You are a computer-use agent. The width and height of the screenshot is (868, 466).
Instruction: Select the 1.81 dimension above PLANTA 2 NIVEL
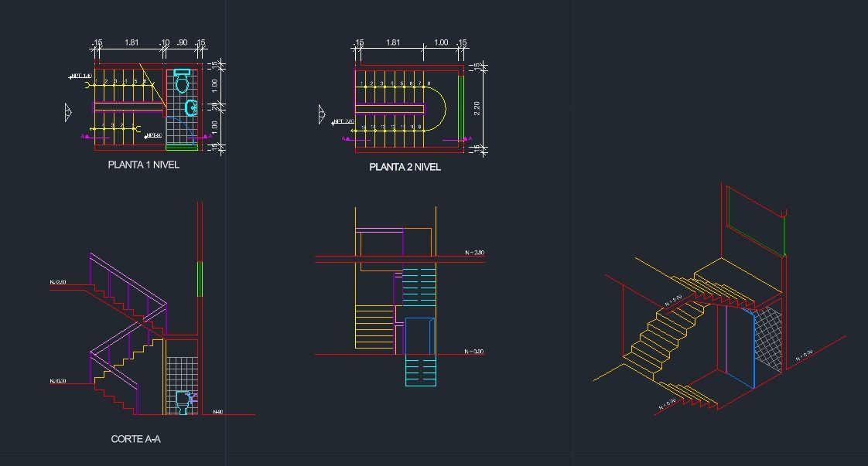coord(393,43)
